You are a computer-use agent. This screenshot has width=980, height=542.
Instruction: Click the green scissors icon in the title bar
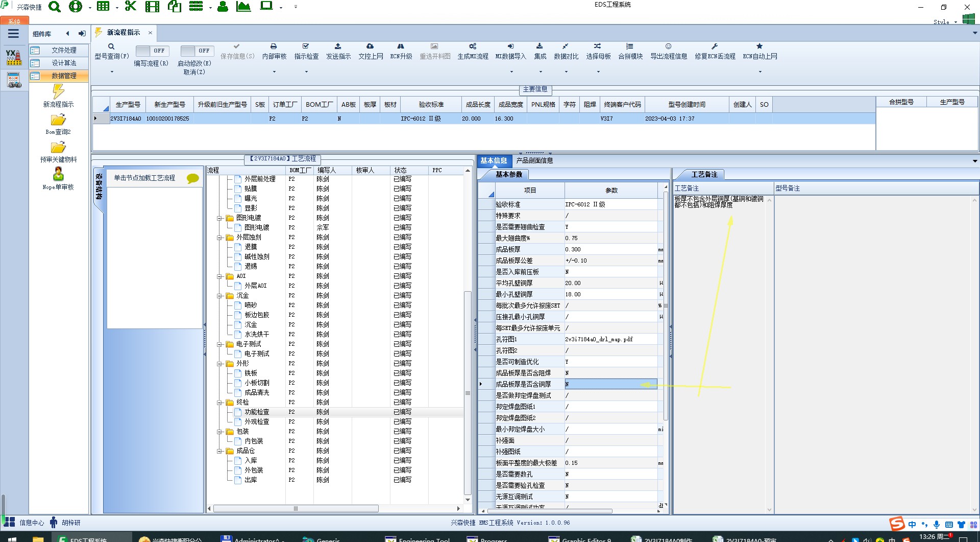coord(131,7)
